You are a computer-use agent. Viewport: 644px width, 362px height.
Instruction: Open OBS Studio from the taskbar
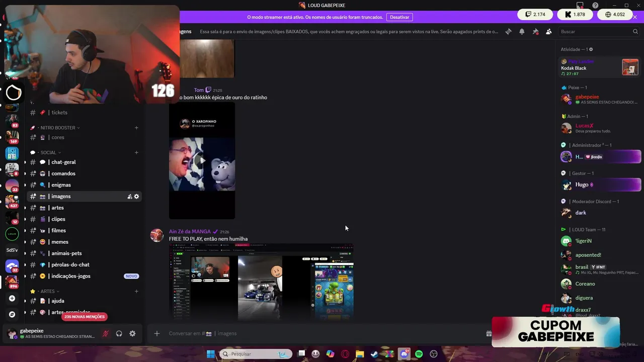pyautogui.click(x=434, y=354)
